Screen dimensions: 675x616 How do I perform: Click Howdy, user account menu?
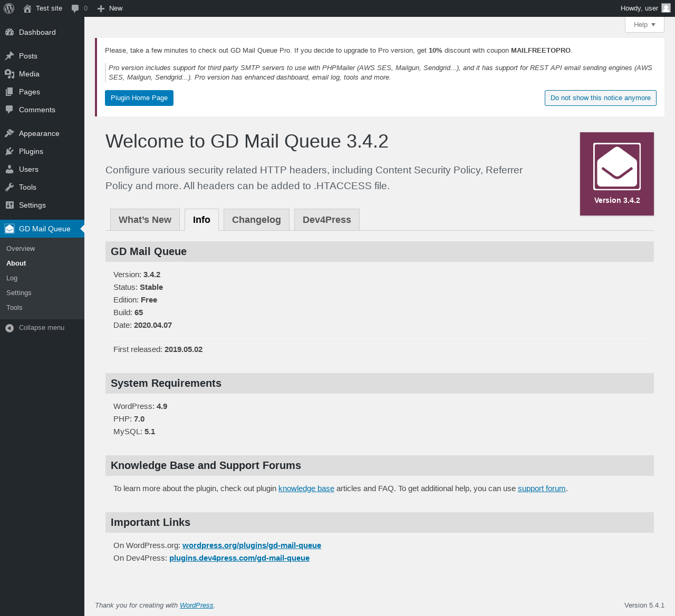(645, 8)
